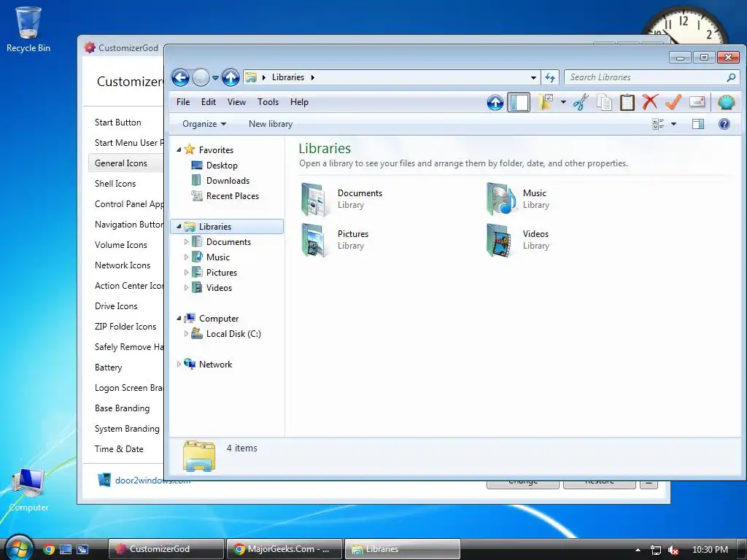Open the view options dropdown arrow

pos(673,124)
